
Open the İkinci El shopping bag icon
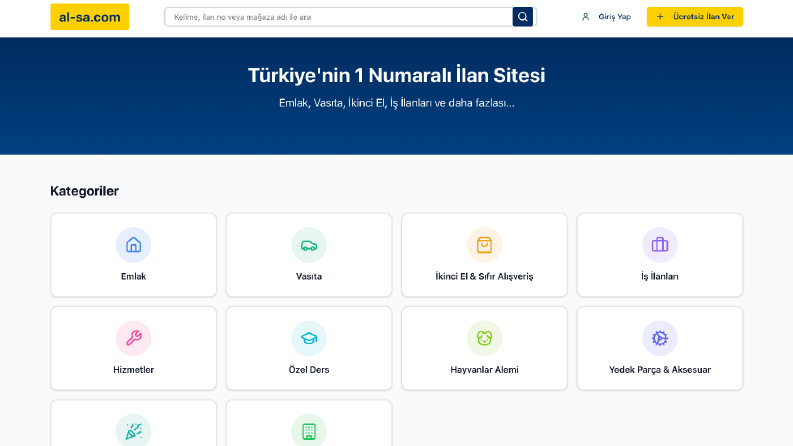(484, 245)
